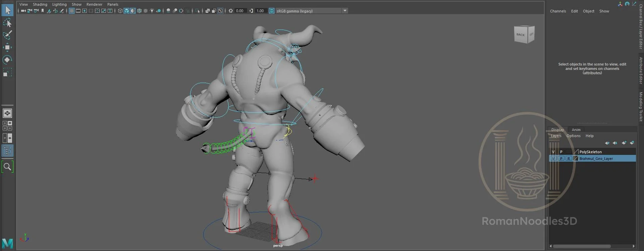This screenshot has width=644, height=251.
Task: Move selected layer up icon
Action: [607, 143]
